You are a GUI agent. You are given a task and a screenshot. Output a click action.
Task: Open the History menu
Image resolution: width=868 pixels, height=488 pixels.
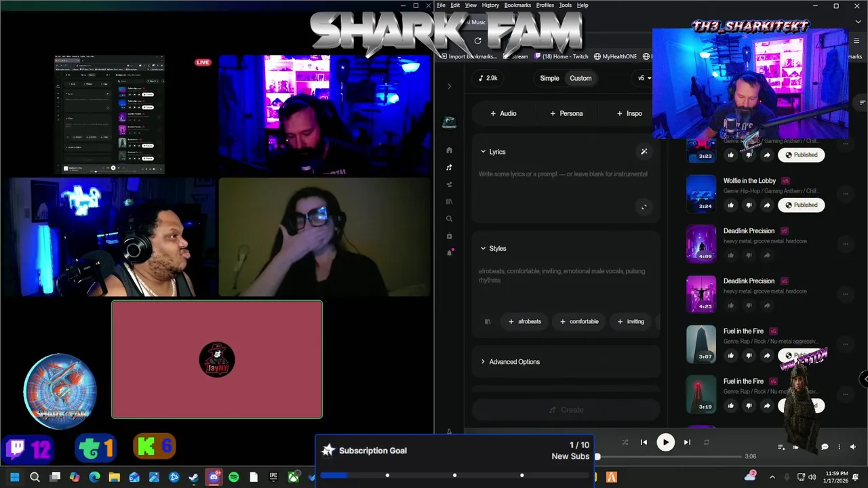click(x=490, y=5)
